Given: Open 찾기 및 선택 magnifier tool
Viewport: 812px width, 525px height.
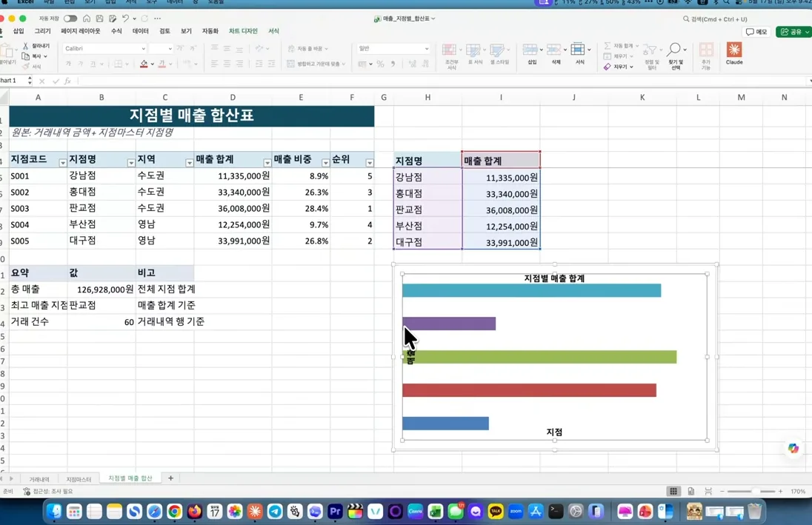Looking at the screenshot, I should click(x=673, y=50).
